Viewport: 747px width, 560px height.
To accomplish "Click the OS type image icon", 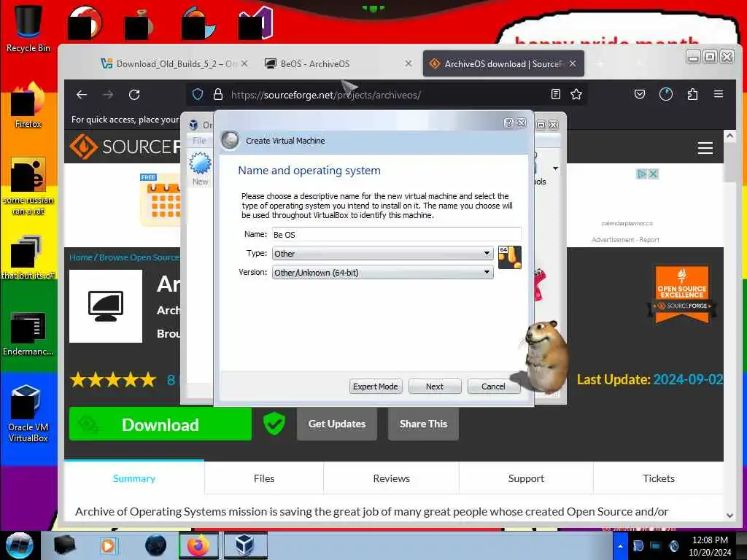I will [x=509, y=257].
